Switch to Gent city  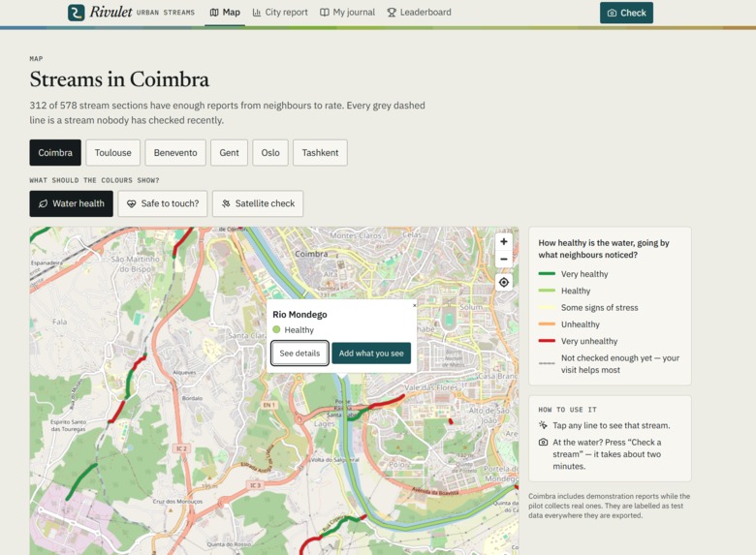(x=229, y=153)
